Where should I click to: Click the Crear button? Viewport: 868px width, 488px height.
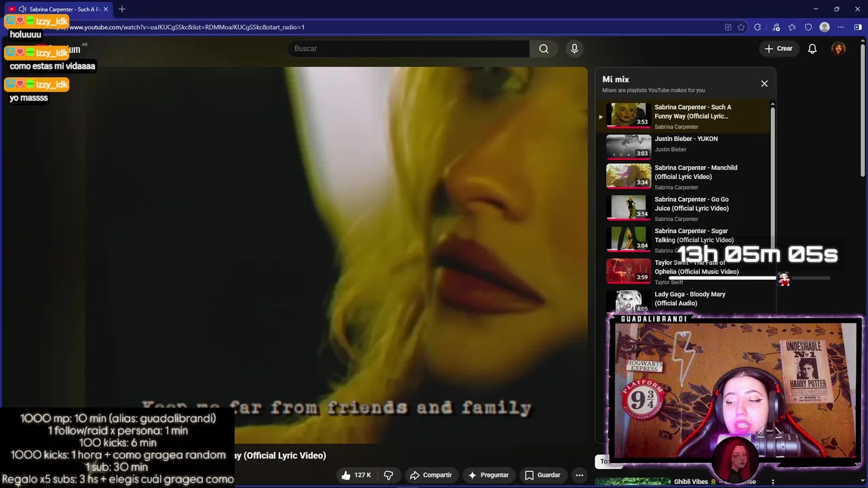pyautogui.click(x=778, y=49)
